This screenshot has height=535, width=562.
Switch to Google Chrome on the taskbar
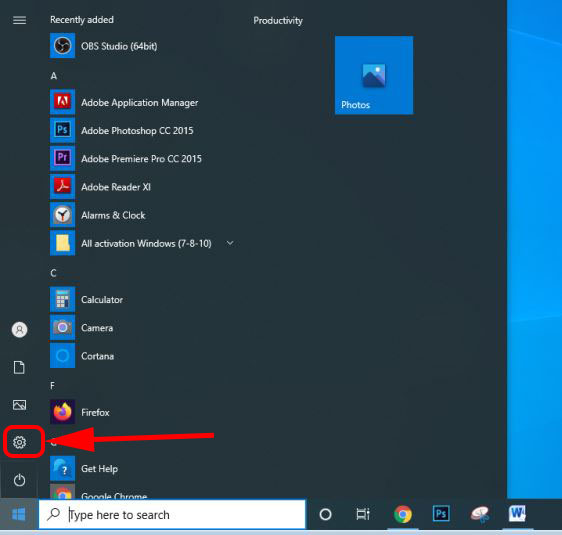403,515
